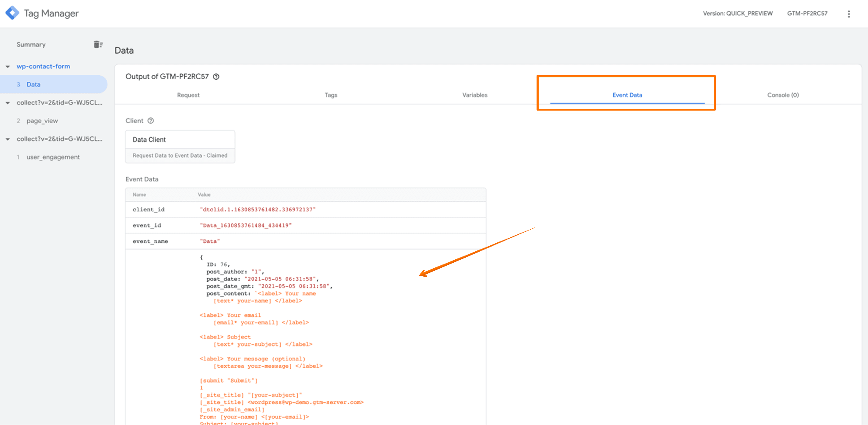Click the clear events trash icon
The image size is (868, 425).
pyautogui.click(x=98, y=44)
